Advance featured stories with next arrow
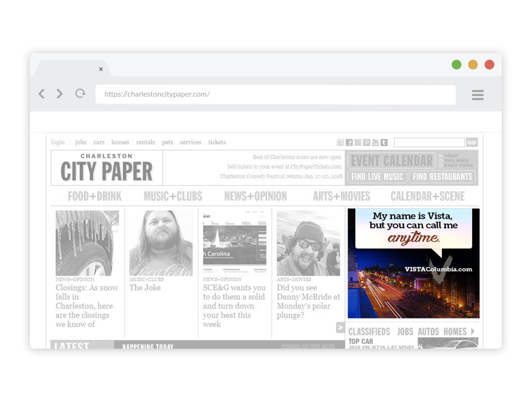 [340, 328]
